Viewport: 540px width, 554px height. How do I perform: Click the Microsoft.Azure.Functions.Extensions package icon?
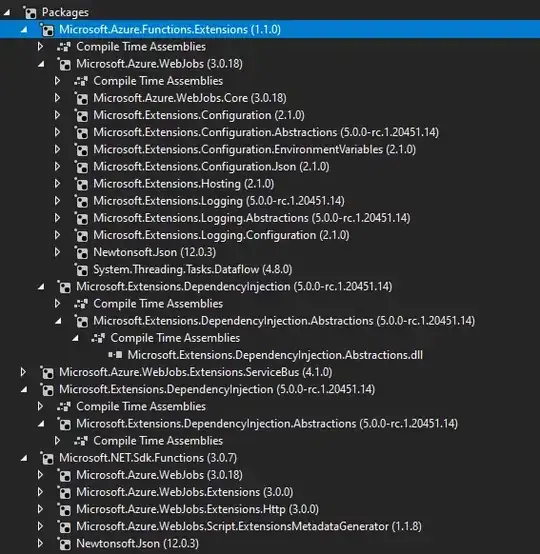tap(47, 30)
